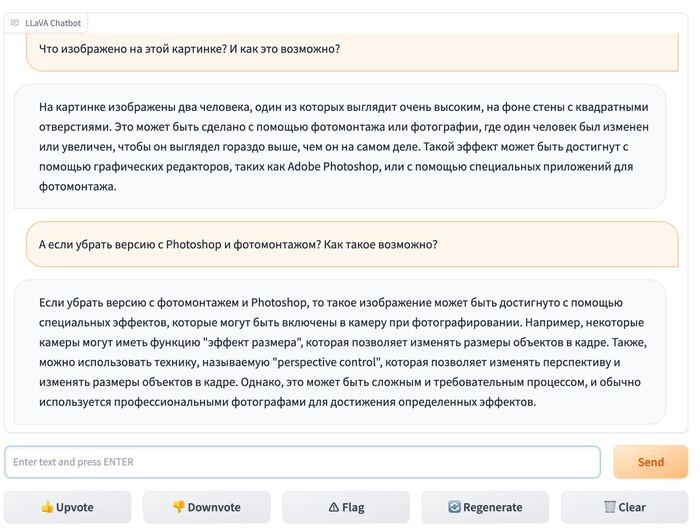Click the thumbs-down emoji on Downvote

[179, 507]
